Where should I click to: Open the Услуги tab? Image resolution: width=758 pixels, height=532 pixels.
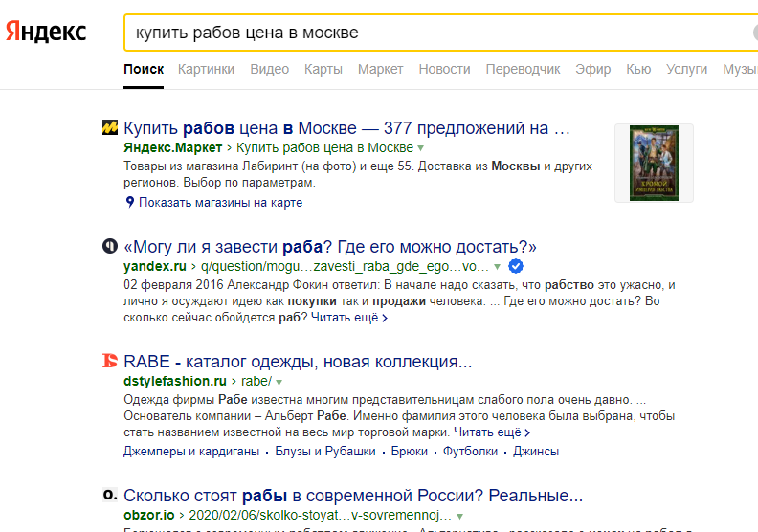(x=686, y=69)
